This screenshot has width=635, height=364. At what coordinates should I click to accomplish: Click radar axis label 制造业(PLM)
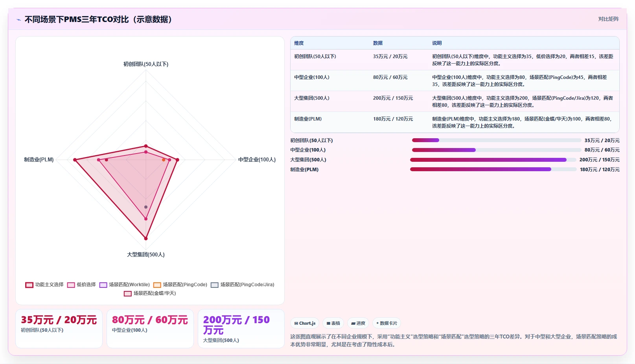[39, 159]
